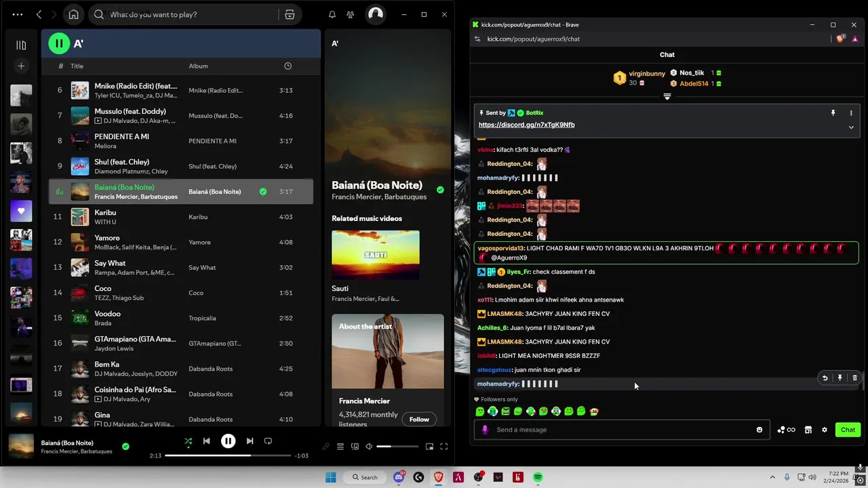Open Spotify from taskbar
Image resolution: width=868 pixels, height=488 pixels.
[x=538, y=477]
